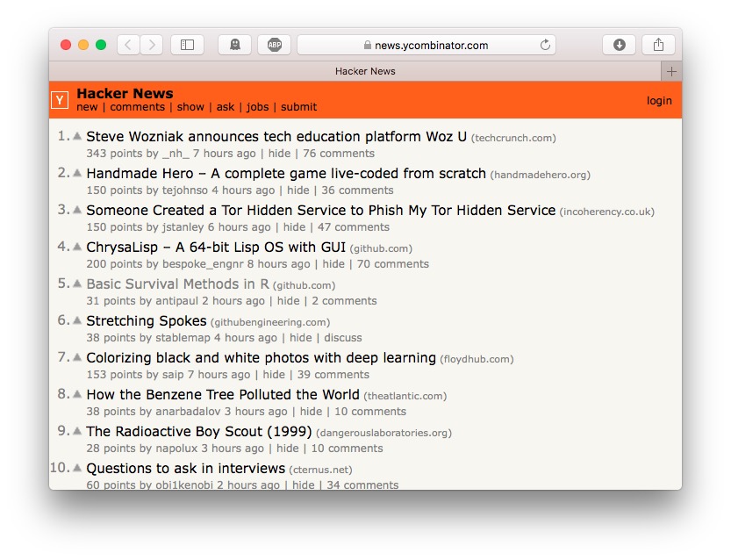Click the Y Combinator logo

pyautogui.click(x=60, y=100)
